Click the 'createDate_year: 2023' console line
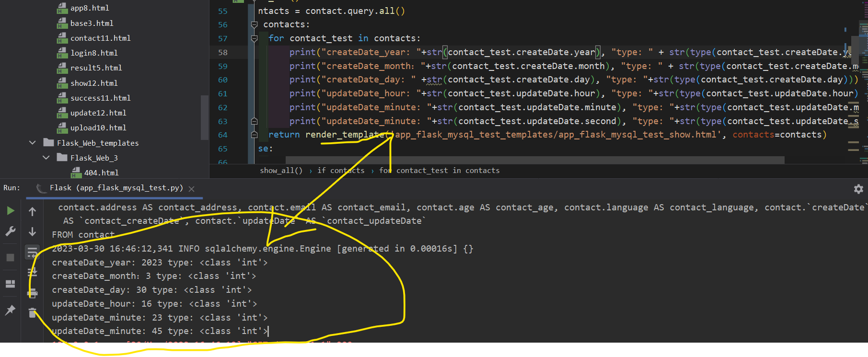868x357 pixels. pyautogui.click(x=160, y=263)
